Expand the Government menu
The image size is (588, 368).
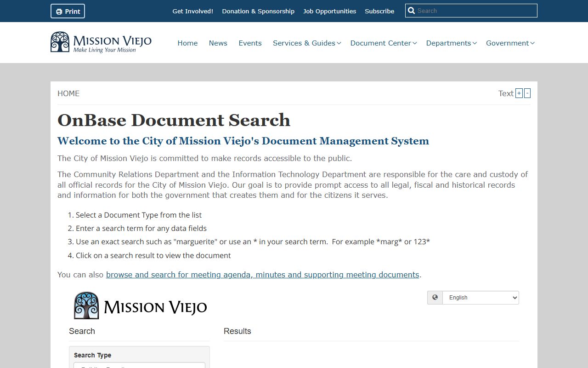(x=510, y=43)
